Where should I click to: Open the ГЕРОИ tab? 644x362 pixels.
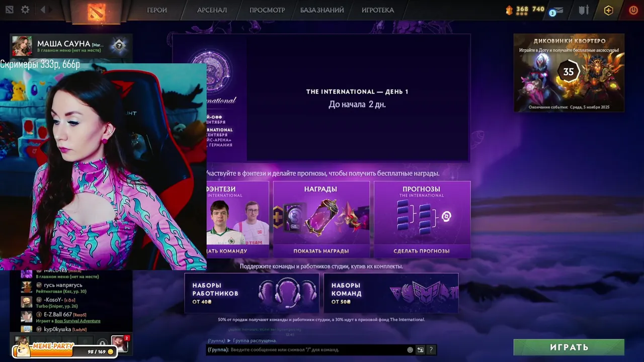click(157, 10)
